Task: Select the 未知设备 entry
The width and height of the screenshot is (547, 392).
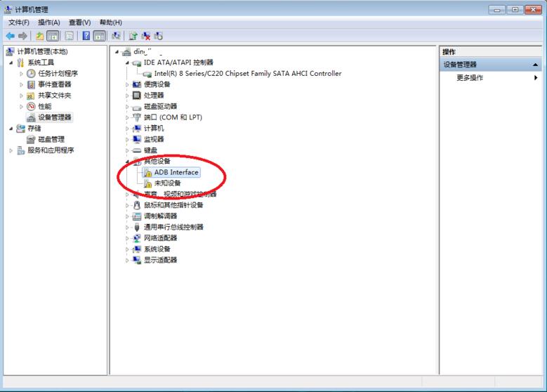Action: point(167,183)
